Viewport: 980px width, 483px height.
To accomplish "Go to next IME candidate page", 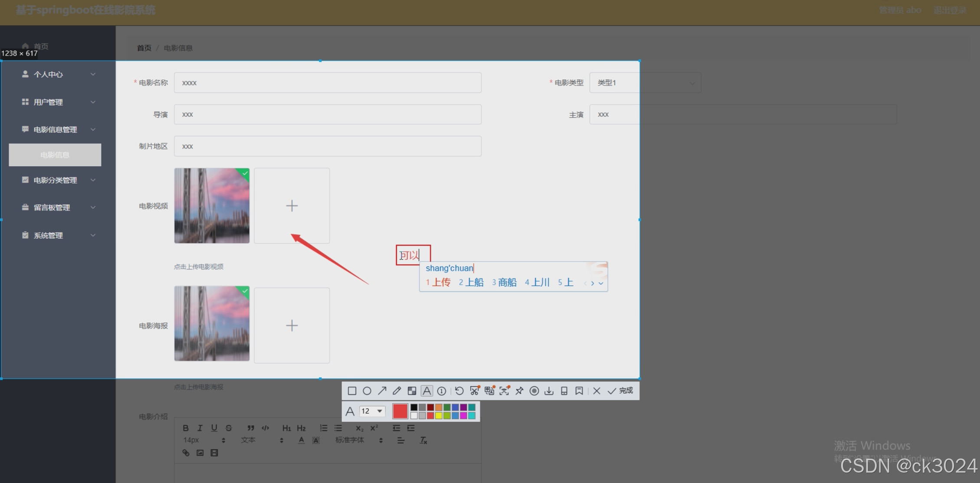I will (x=593, y=283).
